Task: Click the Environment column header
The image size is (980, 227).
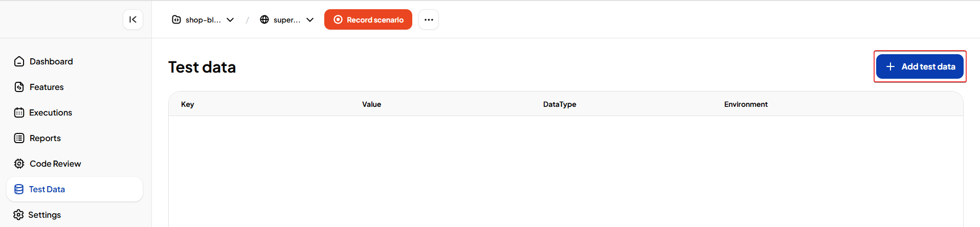Action: click(x=746, y=104)
